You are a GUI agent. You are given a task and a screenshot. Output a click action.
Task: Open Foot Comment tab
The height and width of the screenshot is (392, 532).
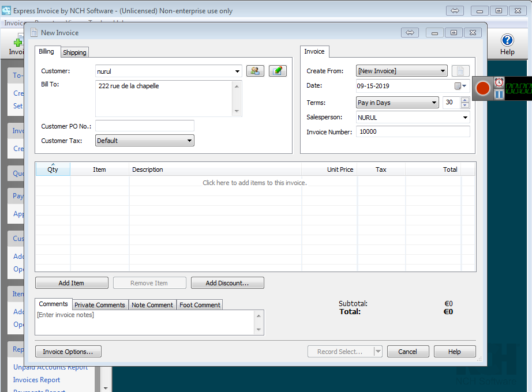200,305
